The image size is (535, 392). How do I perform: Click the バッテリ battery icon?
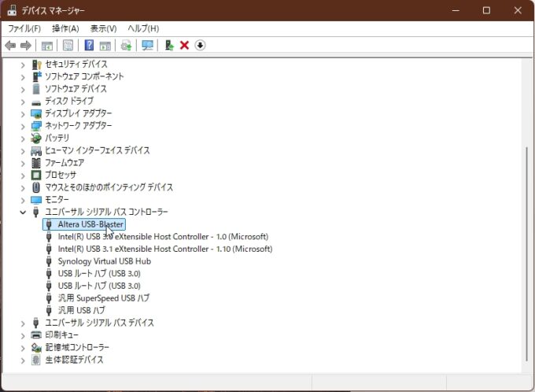pyautogui.click(x=36, y=138)
